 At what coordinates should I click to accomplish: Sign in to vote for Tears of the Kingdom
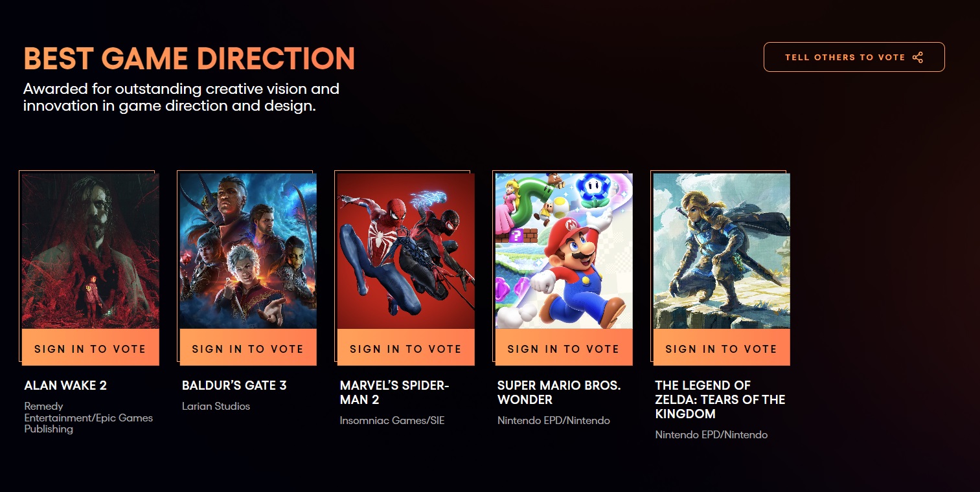(721, 348)
